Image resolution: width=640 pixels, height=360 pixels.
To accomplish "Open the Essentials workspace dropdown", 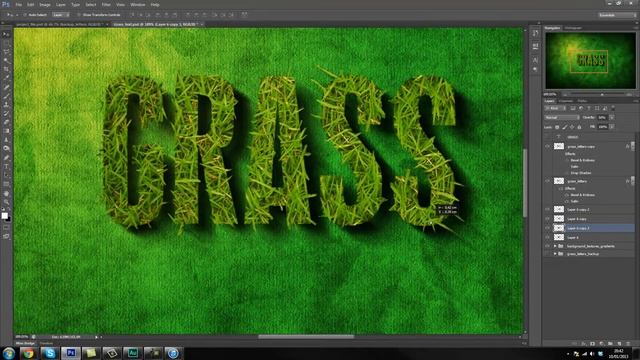I will pos(617,15).
